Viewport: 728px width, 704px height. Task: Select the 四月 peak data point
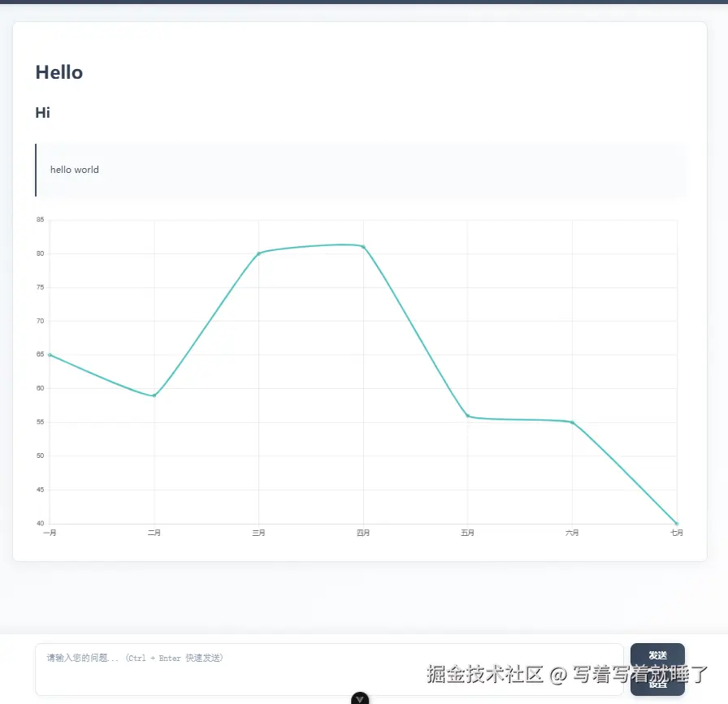(x=363, y=247)
